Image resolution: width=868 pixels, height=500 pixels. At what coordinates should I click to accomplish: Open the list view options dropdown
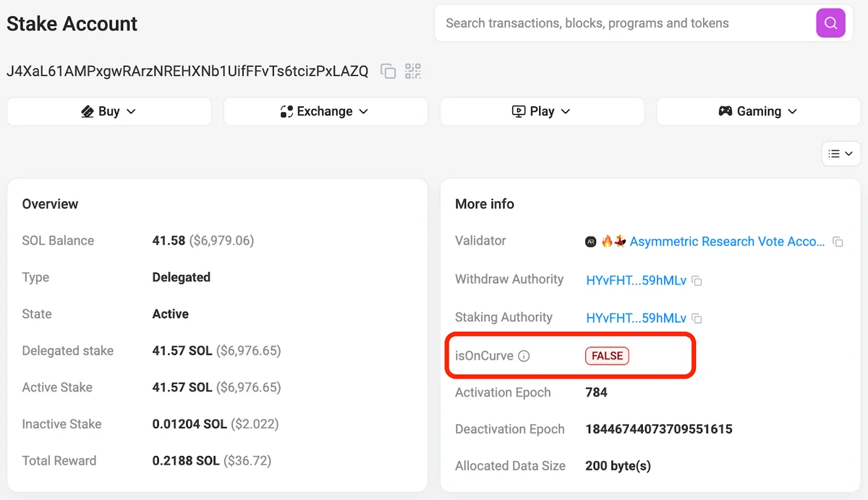841,153
